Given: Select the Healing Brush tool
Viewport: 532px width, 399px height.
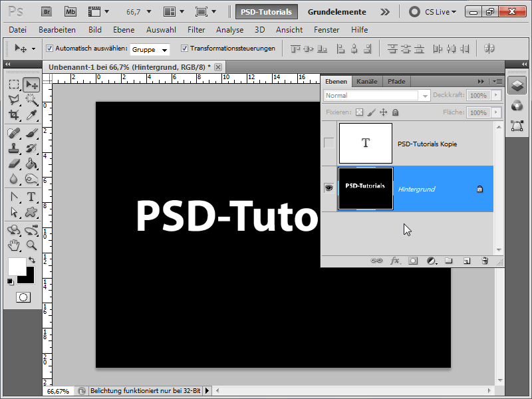Looking at the screenshot, I should click(13, 132).
